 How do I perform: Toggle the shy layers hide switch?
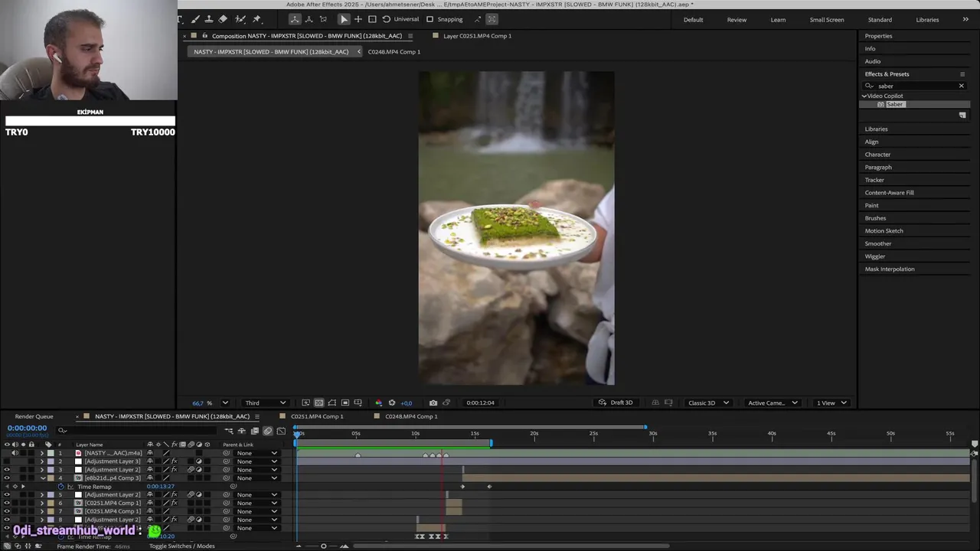(242, 431)
